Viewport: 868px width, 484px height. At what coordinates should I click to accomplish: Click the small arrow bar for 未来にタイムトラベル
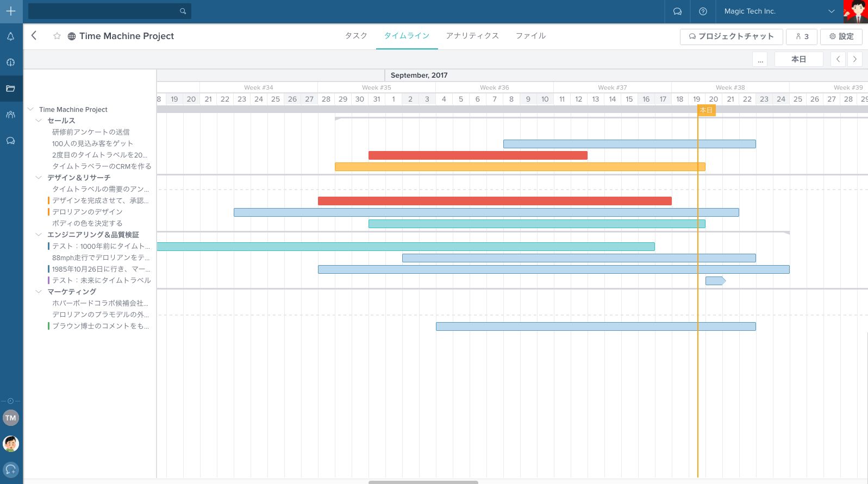tap(715, 281)
